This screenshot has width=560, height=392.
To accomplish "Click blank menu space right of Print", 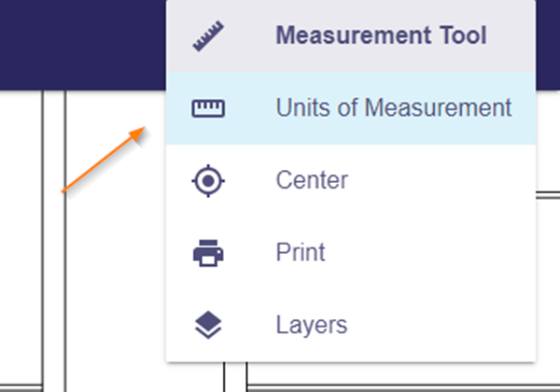I will coord(428,252).
